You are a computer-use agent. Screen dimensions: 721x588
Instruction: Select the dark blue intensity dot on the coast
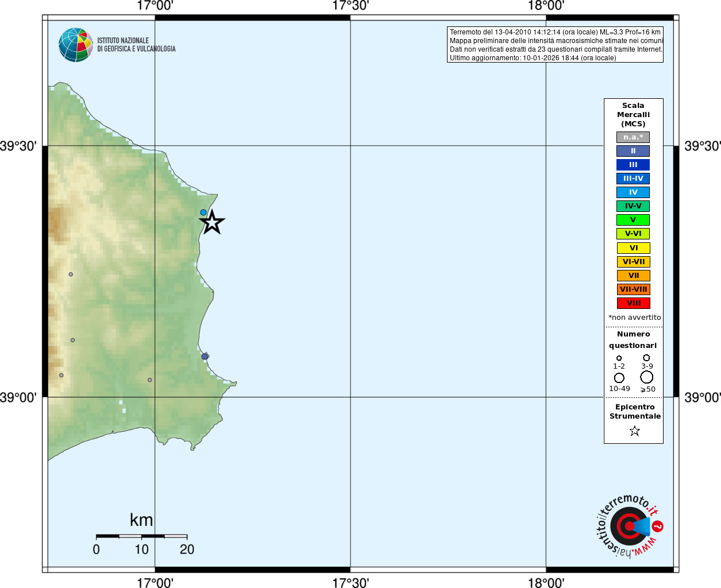coord(205,357)
